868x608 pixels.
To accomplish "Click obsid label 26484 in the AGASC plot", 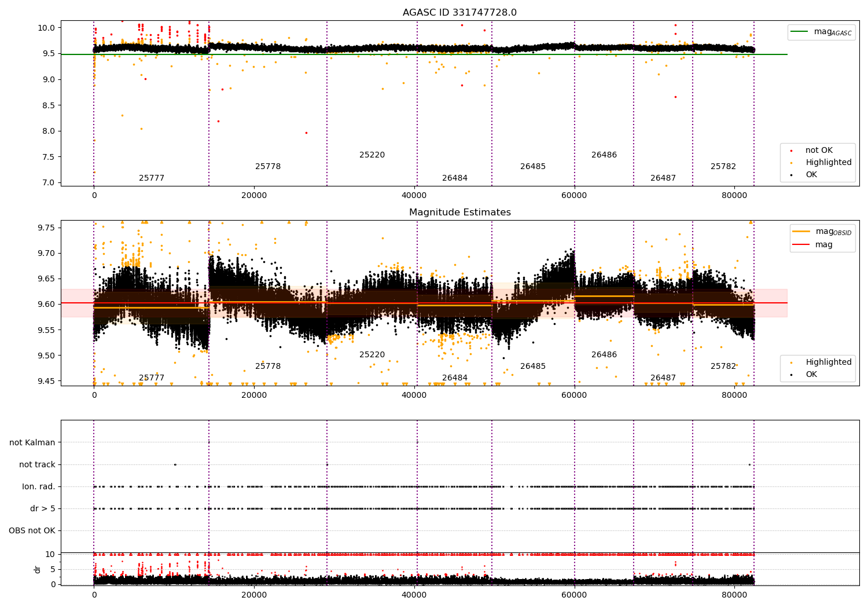I will pos(455,178).
